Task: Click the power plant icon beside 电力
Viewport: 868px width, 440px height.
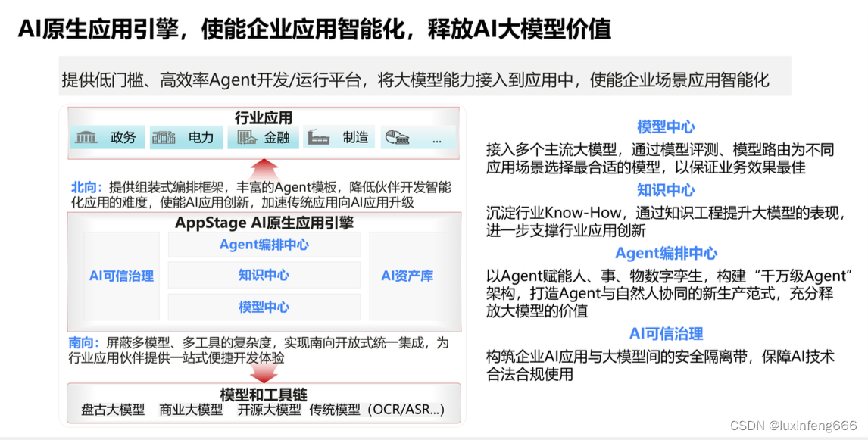Action: click(x=164, y=137)
